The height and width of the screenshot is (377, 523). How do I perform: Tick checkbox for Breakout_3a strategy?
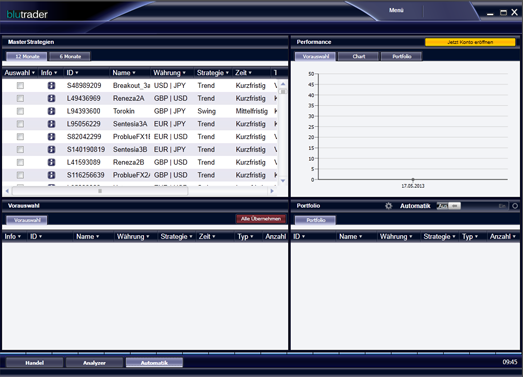coord(20,86)
